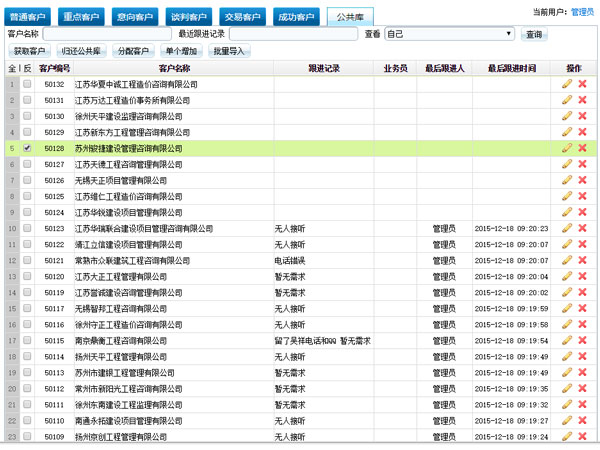600x450 pixels.
Task: Check the box for customer 50132
Action: 27,84
